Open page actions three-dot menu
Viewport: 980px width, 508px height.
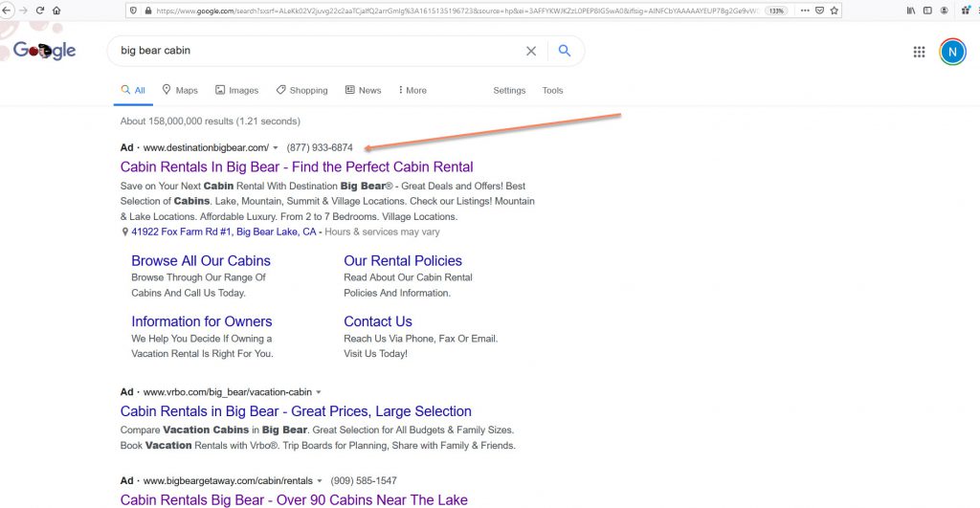pos(805,11)
